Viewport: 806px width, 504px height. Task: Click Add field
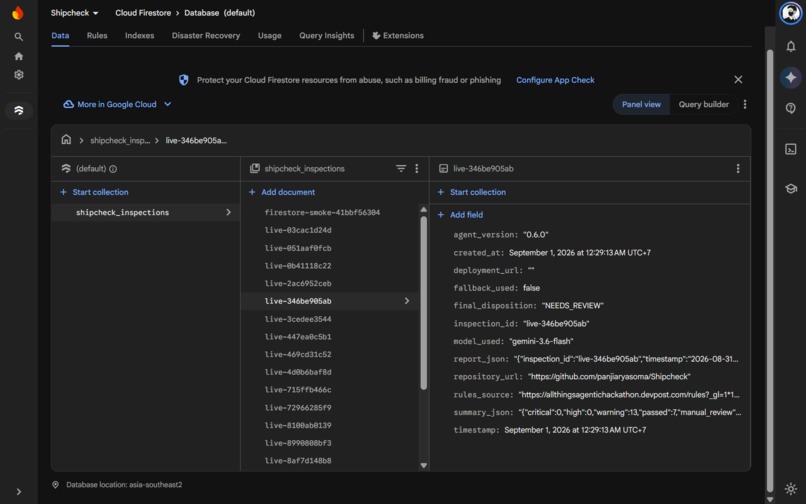[x=460, y=214]
